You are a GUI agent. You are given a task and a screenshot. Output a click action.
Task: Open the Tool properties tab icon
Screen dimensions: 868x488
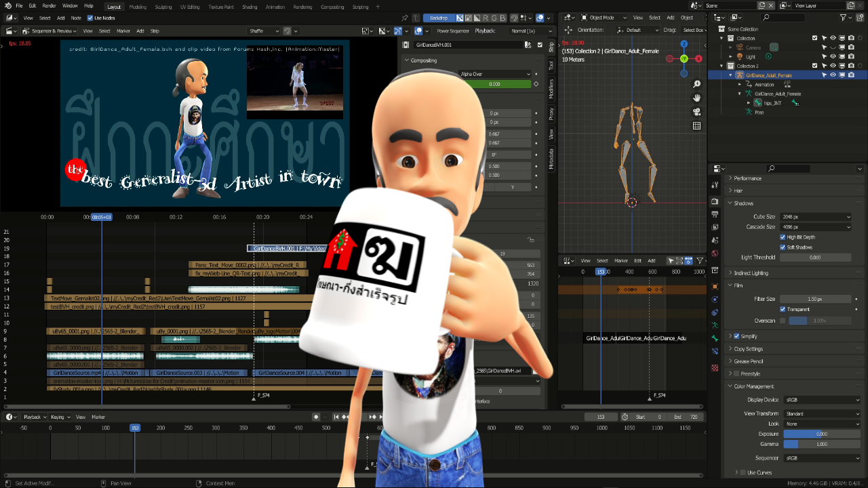[x=715, y=185]
